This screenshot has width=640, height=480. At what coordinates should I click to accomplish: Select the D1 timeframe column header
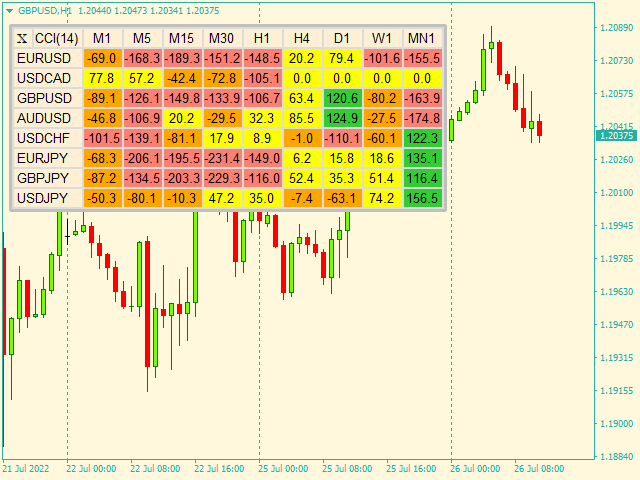pos(342,38)
